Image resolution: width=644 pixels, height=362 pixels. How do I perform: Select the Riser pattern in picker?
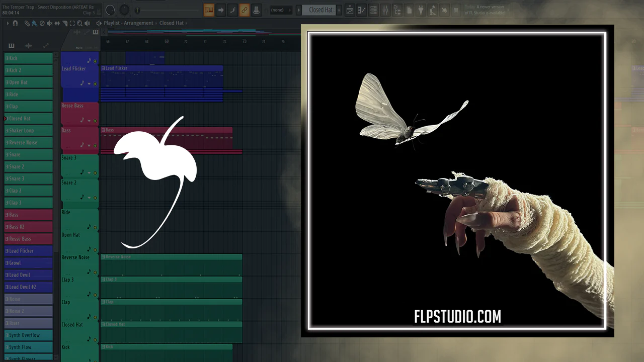pos(29,323)
